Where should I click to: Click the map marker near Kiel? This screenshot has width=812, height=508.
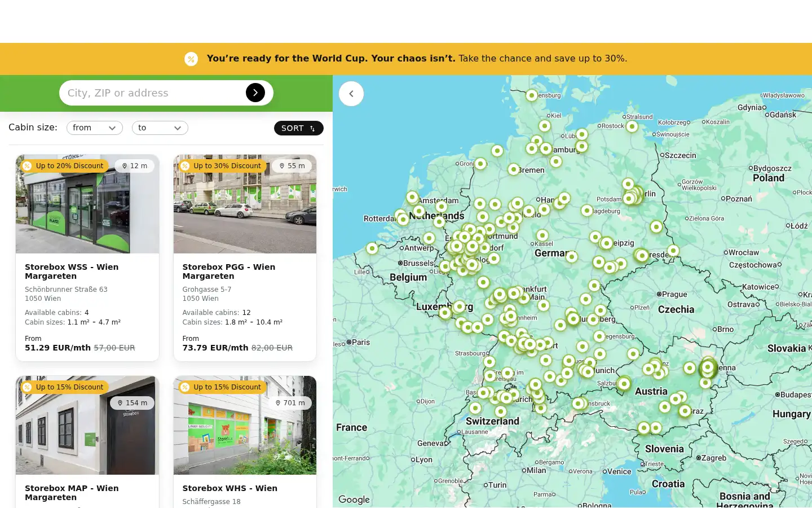point(545,126)
